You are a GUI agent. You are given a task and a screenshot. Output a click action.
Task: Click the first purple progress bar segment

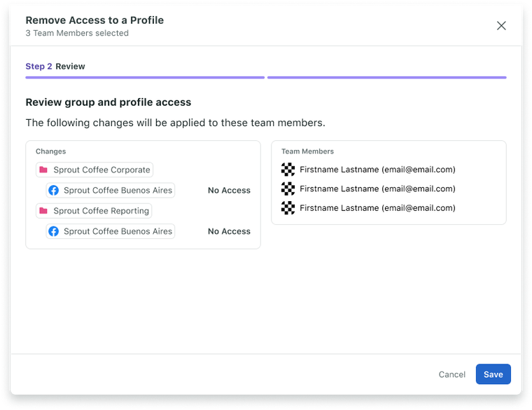pos(145,77)
